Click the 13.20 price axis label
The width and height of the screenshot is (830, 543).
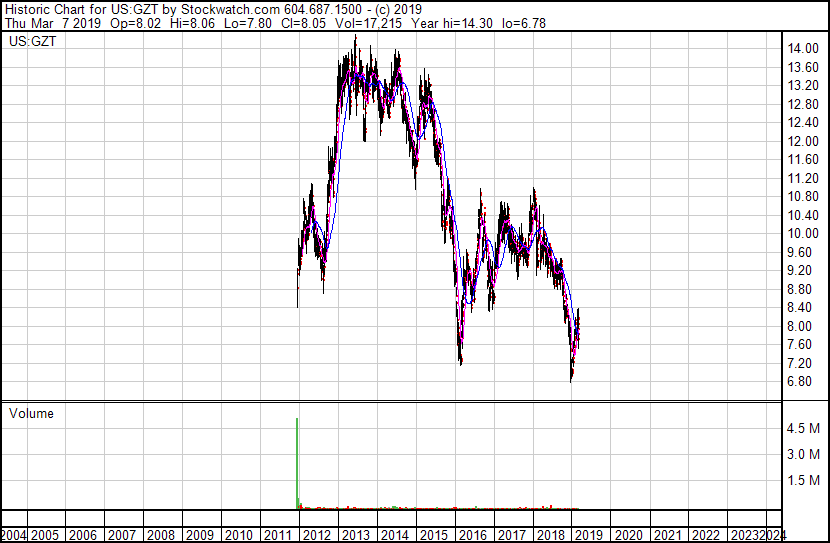[x=802, y=86]
